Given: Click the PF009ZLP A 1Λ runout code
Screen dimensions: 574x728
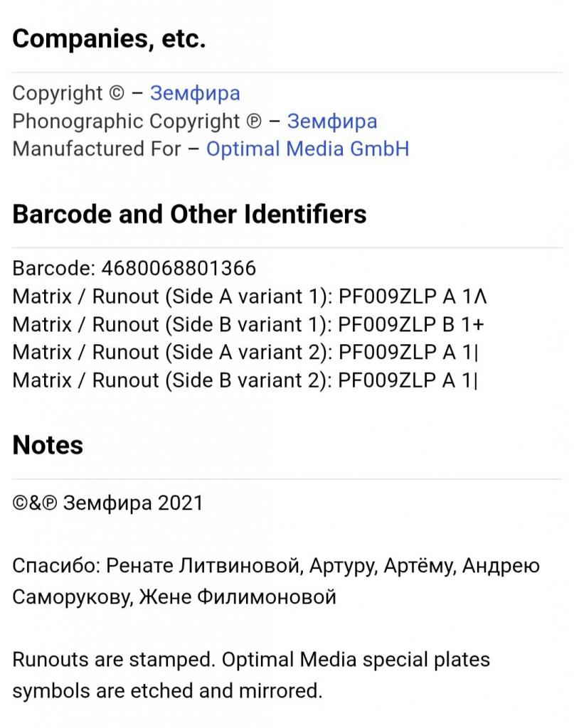Looking at the screenshot, I should pyautogui.click(x=413, y=296).
